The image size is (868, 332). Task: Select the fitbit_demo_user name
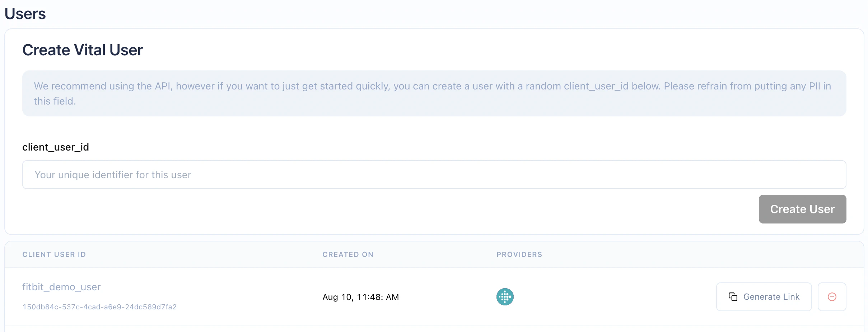pyautogui.click(x=61, y=287)
